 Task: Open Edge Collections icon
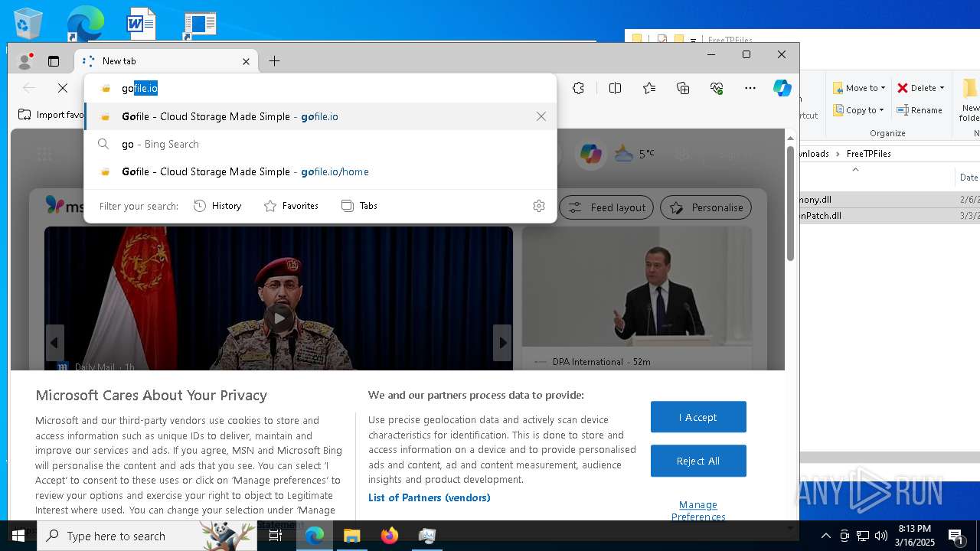coord(683,88)
